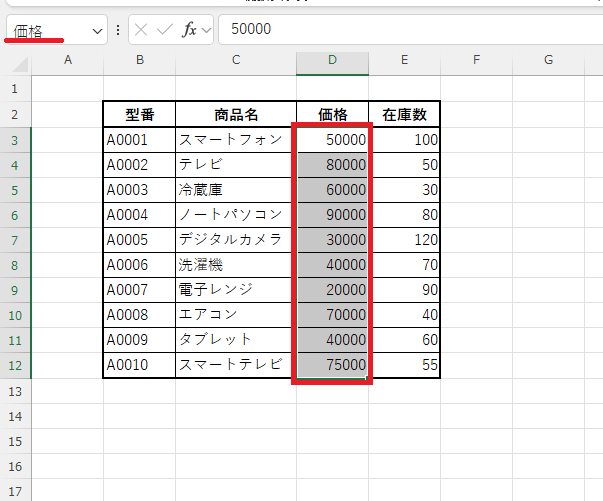
Task: Click the デジタルカメラ cell
Action: [x=236, y=240]
